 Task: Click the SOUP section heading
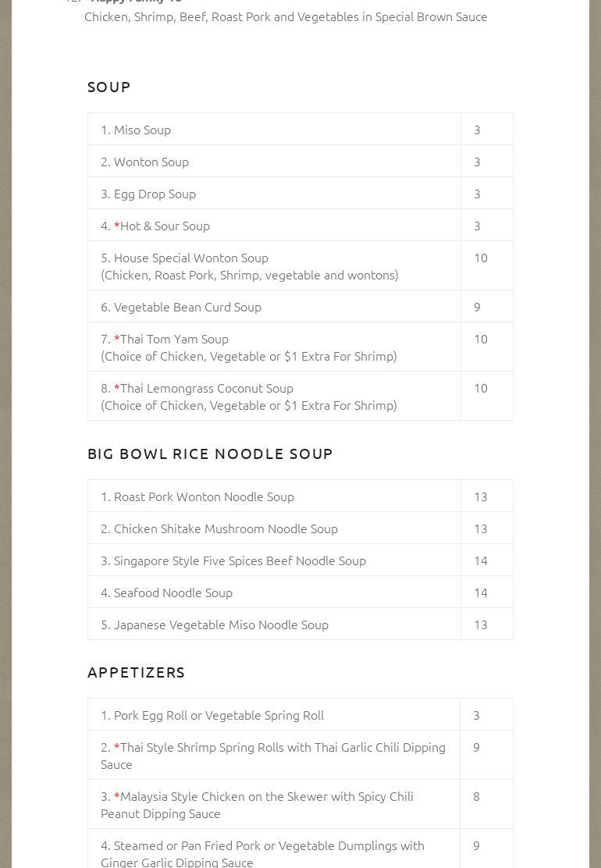tap(109, 87)
